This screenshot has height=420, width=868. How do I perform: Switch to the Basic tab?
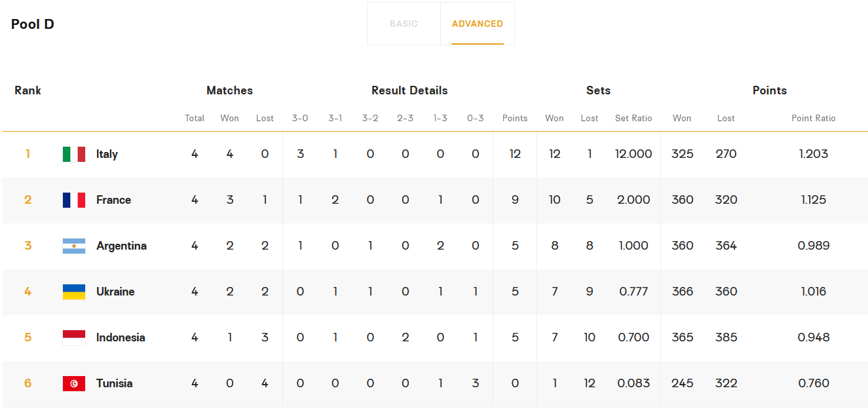[404, 24]
